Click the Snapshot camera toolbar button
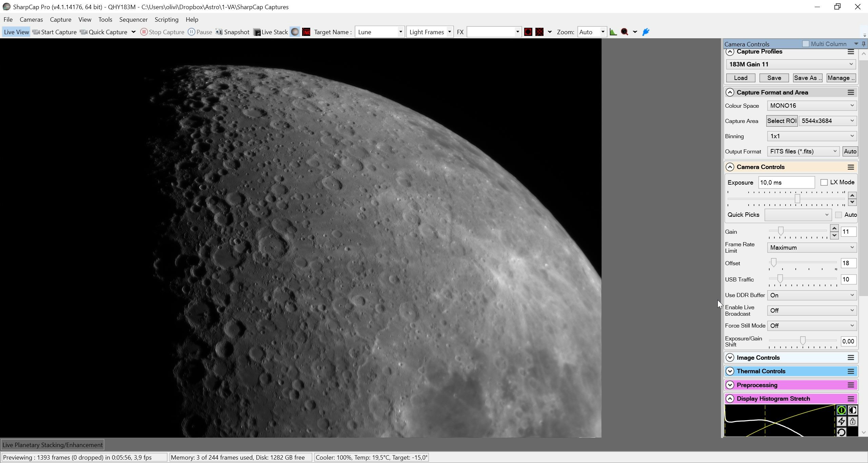The height and width of the screenshot is (463, 868). (x=233, y=32)
